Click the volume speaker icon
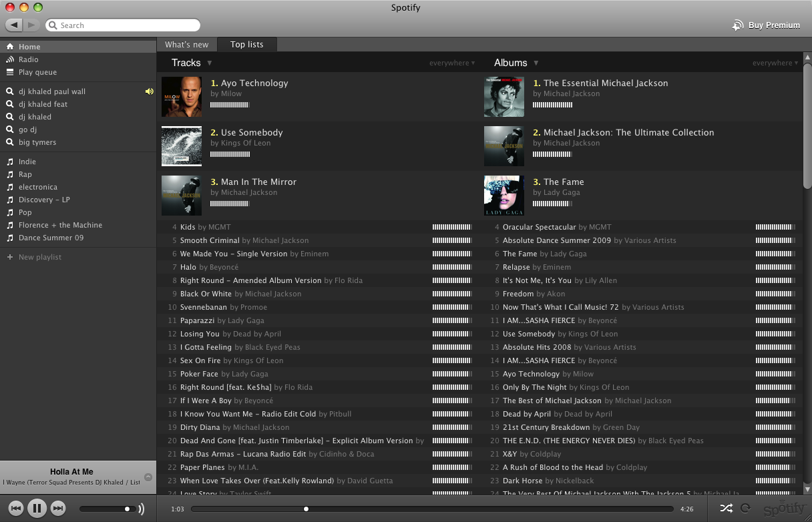This screenshot has width=812, height=522. pyautogui.click(x=141, y=509)
